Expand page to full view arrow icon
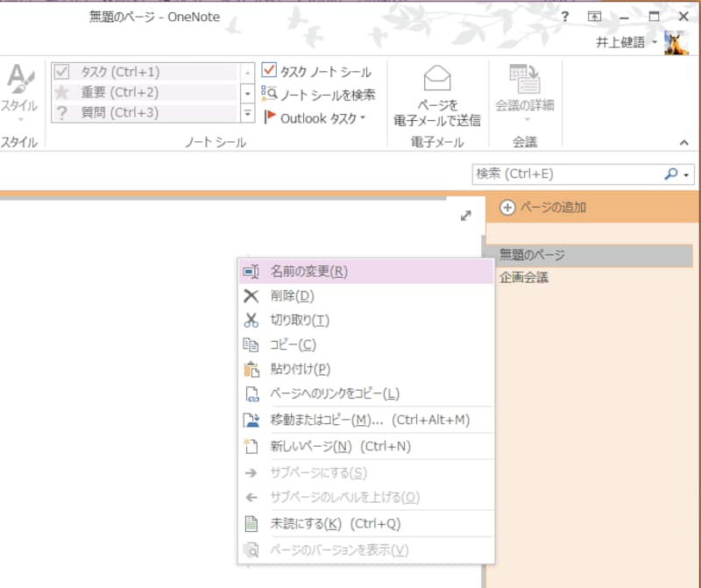The width and height of the screenshot is (701, 588). 466,216
